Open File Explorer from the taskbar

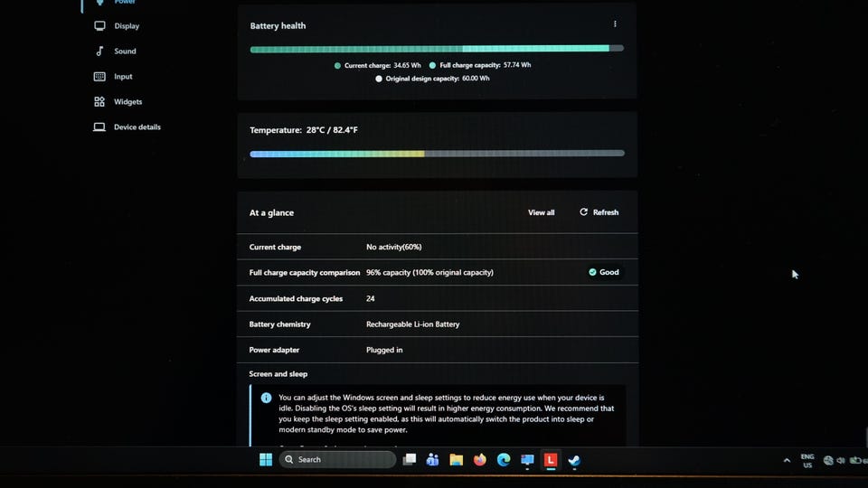click(456, 460)
